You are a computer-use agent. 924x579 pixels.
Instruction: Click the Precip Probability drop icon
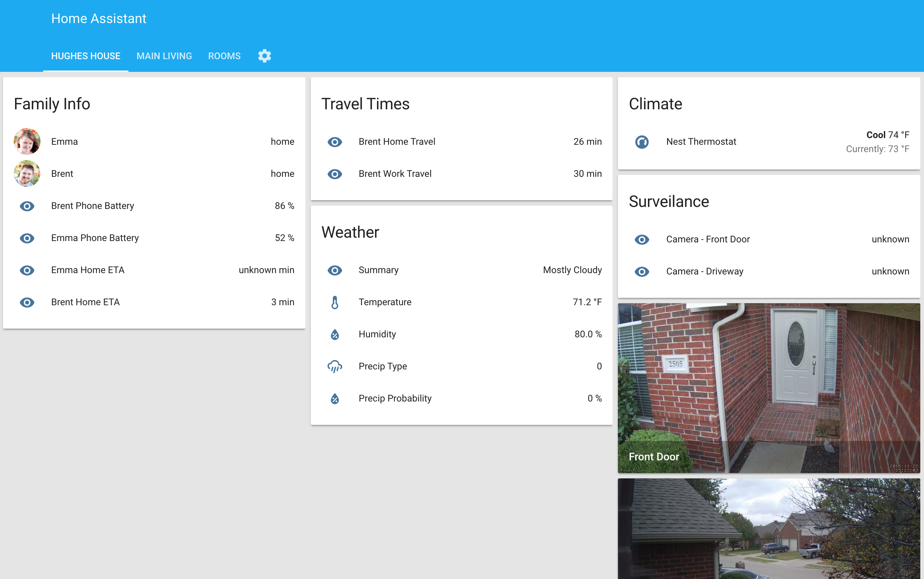click(x=335, y=398)
